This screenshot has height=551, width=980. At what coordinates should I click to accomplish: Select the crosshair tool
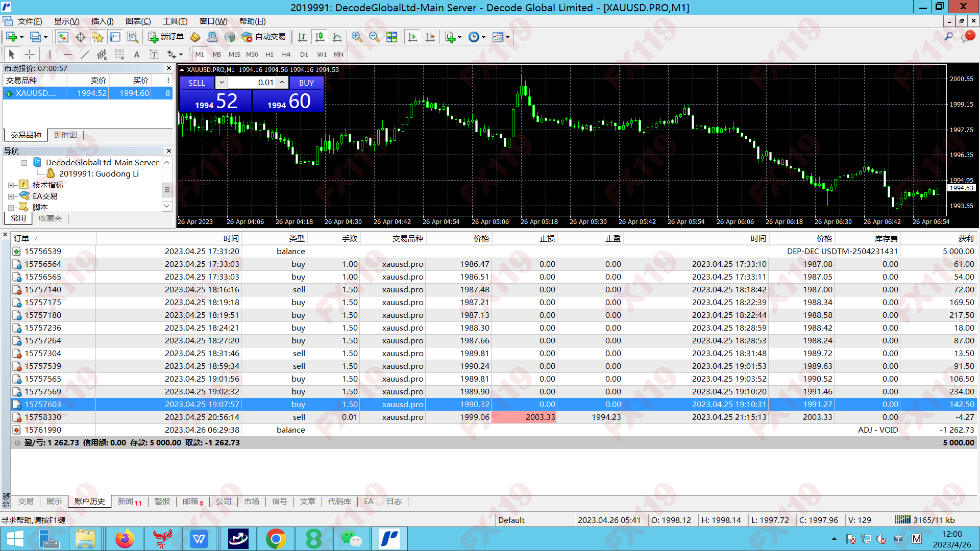(x=30, y=55)
